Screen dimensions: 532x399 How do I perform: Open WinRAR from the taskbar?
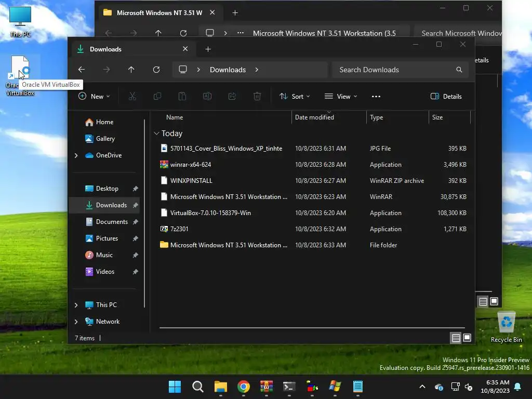[267, 387]
